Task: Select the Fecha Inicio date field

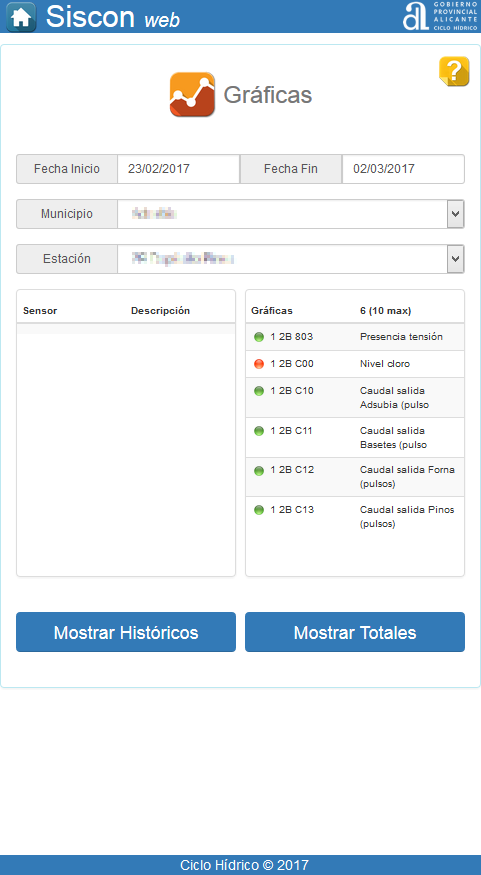Action: point(179,169)
